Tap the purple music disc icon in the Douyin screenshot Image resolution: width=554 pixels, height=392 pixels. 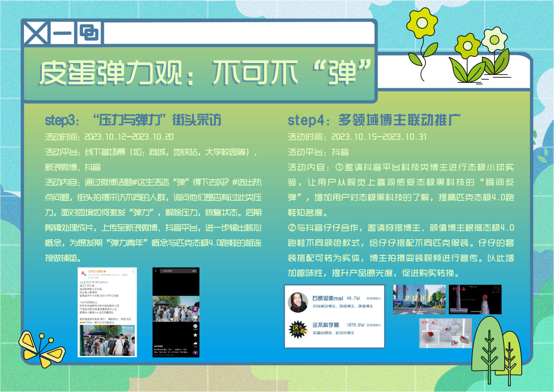[x=195, y=353]
